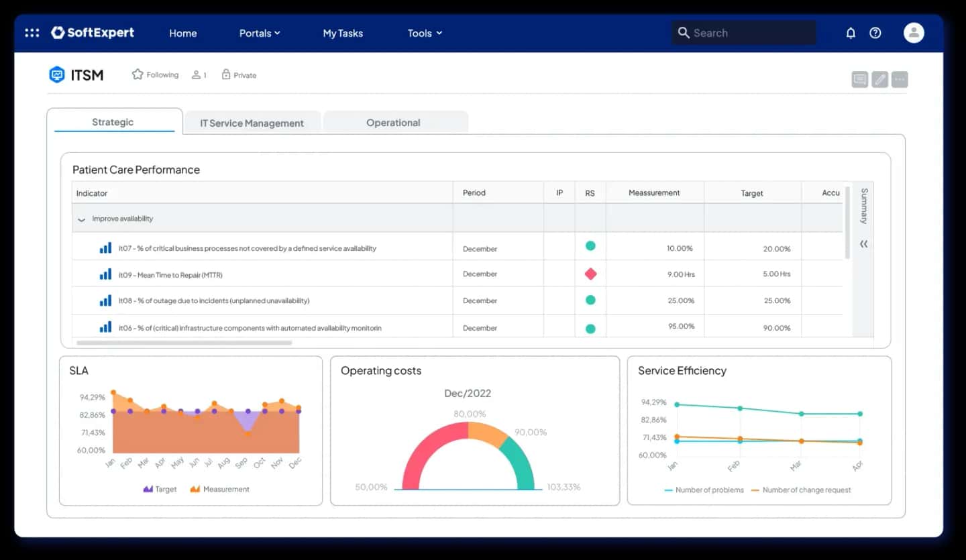This screenshot has height=560, width=966.
Task: Switch to the Operational tab
Action: tap(393, 123)
